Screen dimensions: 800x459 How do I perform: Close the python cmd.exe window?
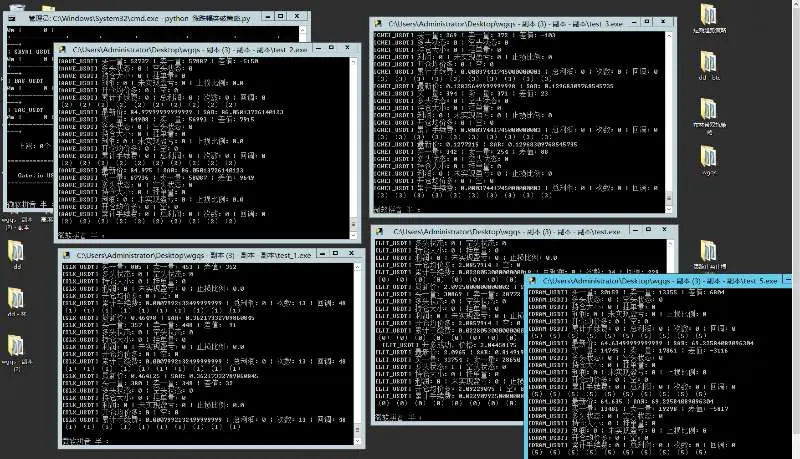(x=297, y=17)
